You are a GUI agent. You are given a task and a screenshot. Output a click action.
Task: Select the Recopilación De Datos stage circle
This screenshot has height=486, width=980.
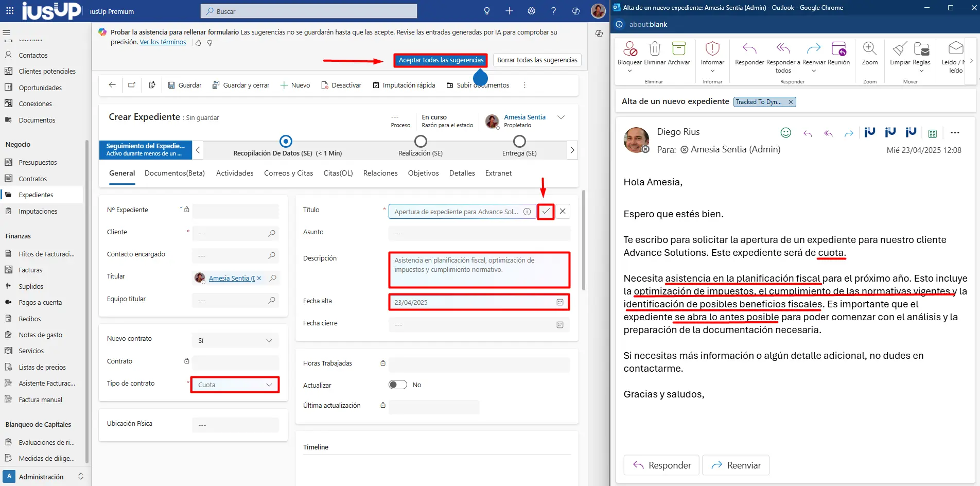(x=286, y=141)
